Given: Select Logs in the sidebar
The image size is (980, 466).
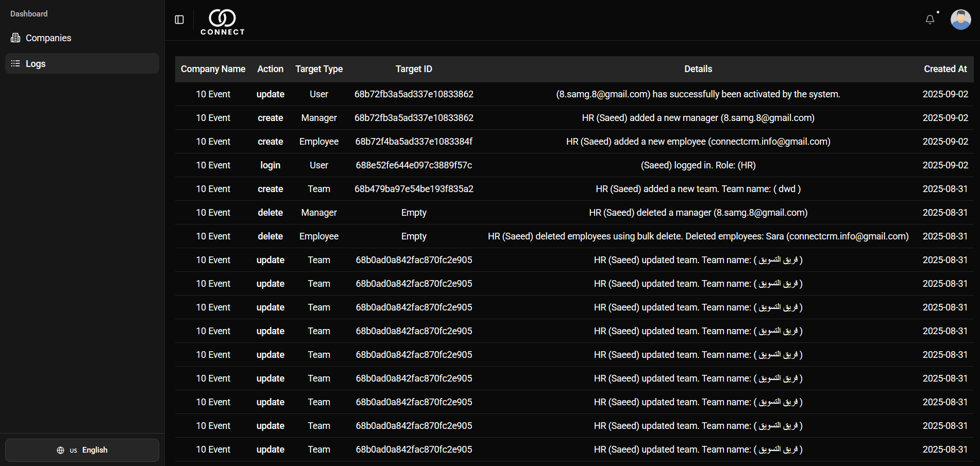Looking at the screenshot, I should (36, 64).
